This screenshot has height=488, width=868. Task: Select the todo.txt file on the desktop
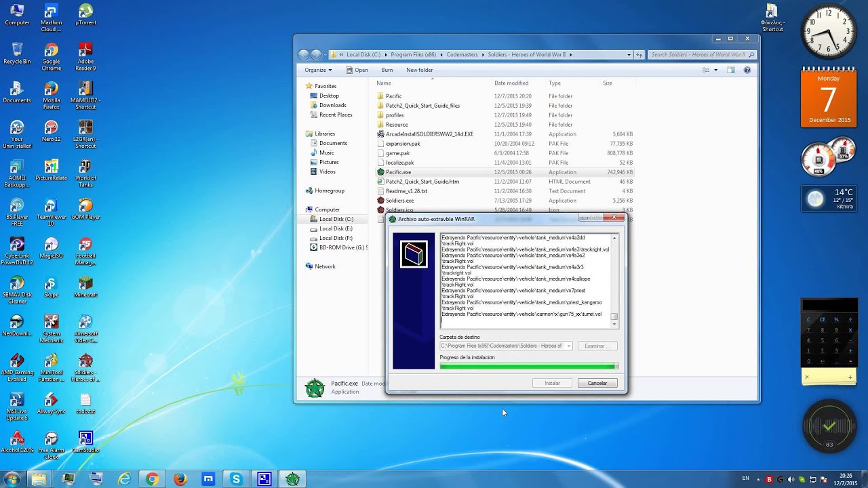(85, 404)
